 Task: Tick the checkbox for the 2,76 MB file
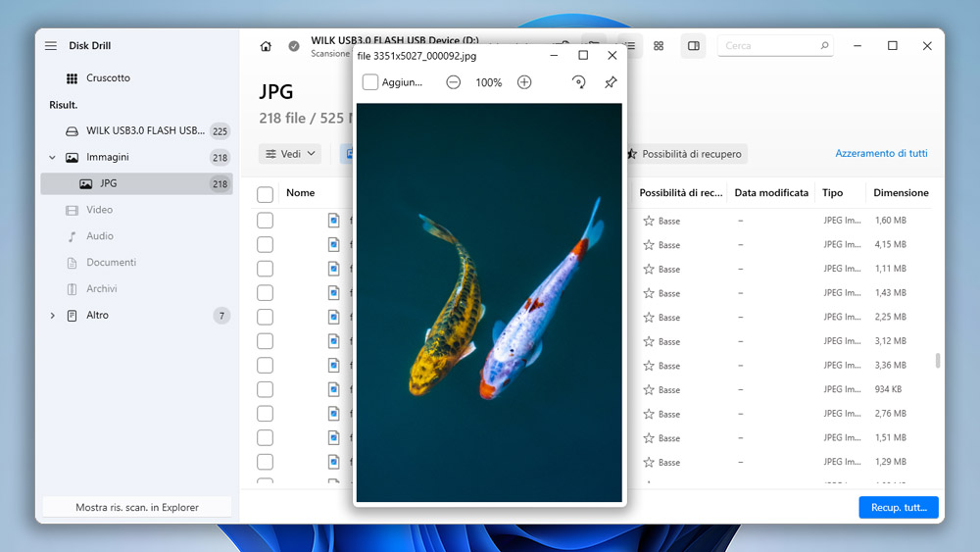(x=265, y=413)
